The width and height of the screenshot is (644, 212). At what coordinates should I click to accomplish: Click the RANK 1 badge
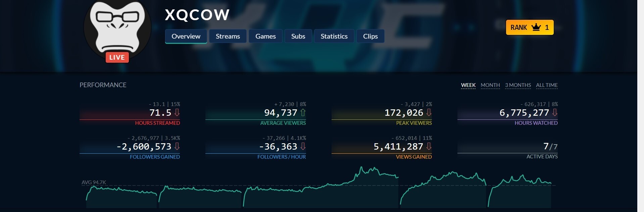(530, 28)
